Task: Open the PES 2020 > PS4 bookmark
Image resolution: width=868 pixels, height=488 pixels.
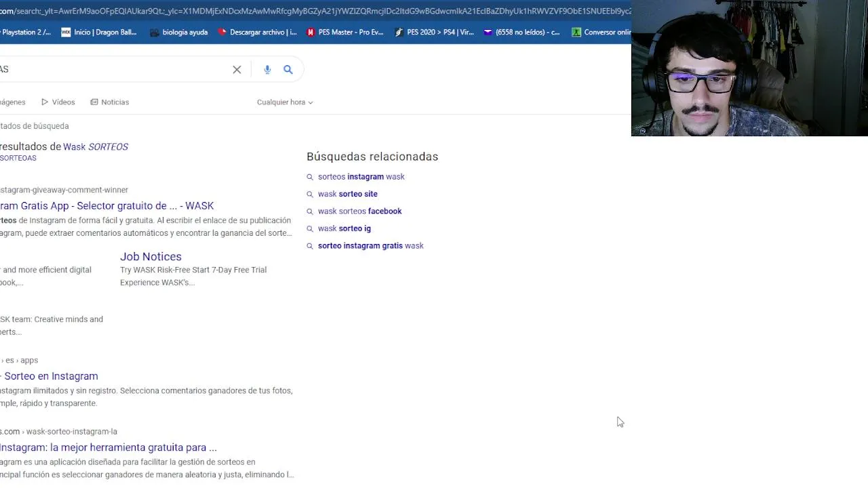Action: click(x=434, y=32)
